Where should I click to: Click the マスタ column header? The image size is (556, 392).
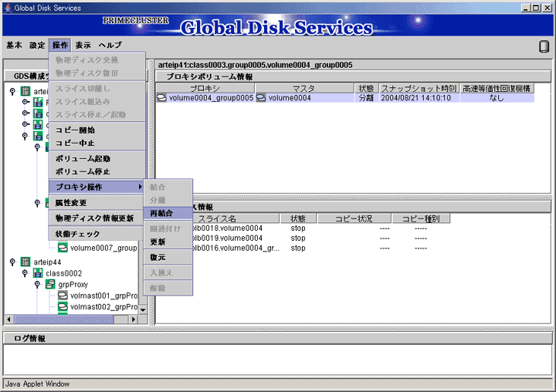coord(304,88)
